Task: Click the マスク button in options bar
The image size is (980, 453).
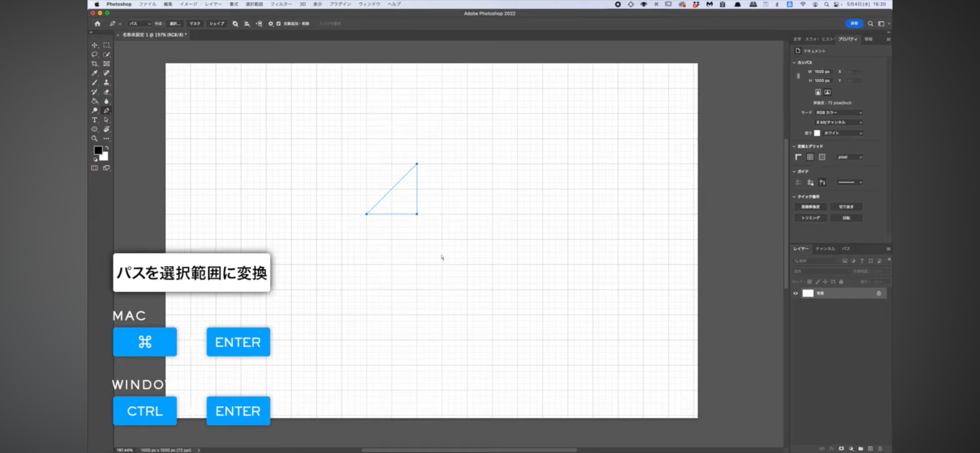Action: [195, 24]
